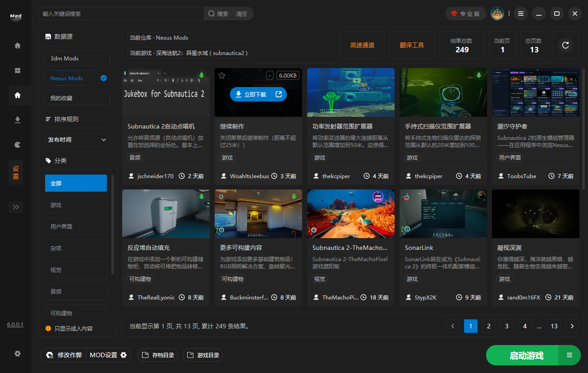588x373 pixels.
Task: Click the 修改作弊 cheat button
Action: coord(64,355)
